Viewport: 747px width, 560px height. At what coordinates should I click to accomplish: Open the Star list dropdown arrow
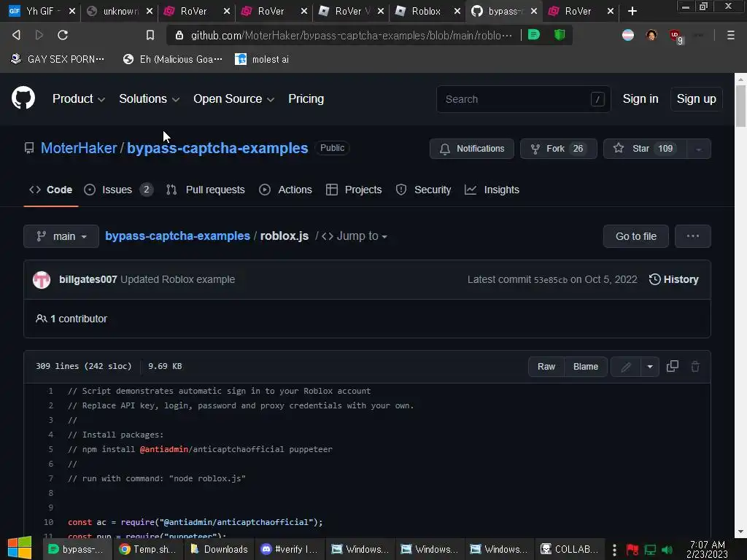(699, 149)
